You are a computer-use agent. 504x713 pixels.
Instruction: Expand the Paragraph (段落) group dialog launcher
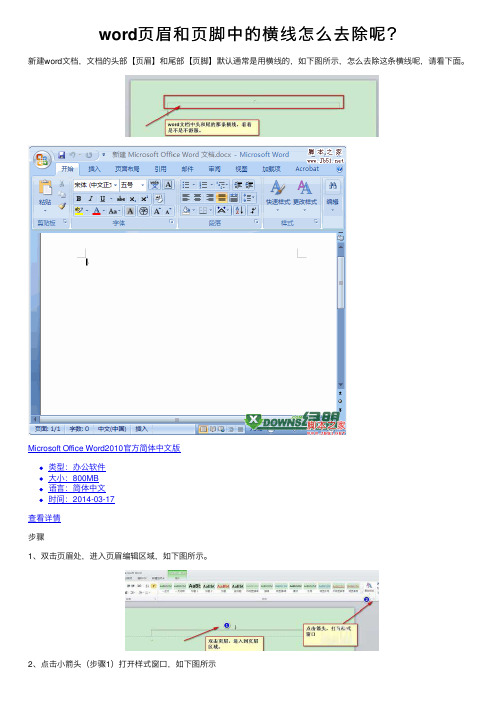(257, 221)
